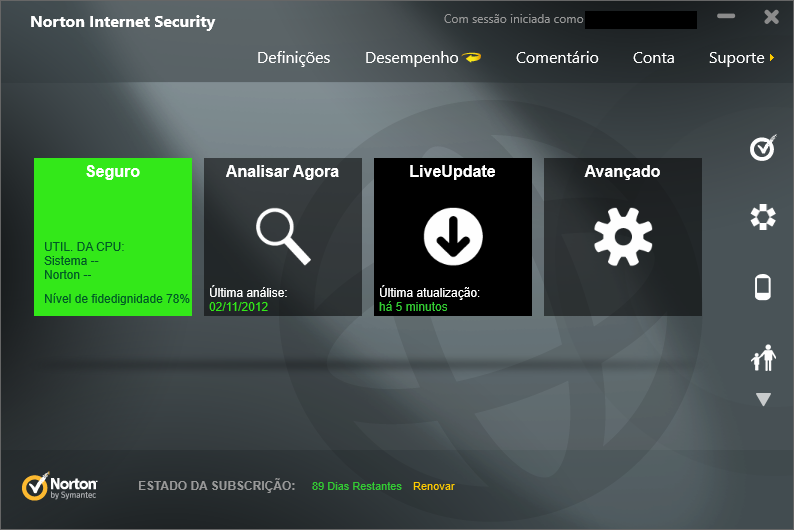794x530 pixels.
Task: Click the 'Norton --' CPU usage line
Action: (x=68, y=275)
